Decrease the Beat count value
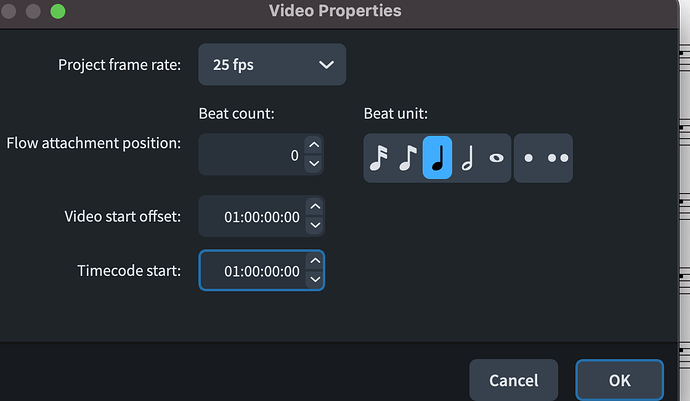This screenshot has height=401, width=690. pyautogui.click(x=314, y=164)
